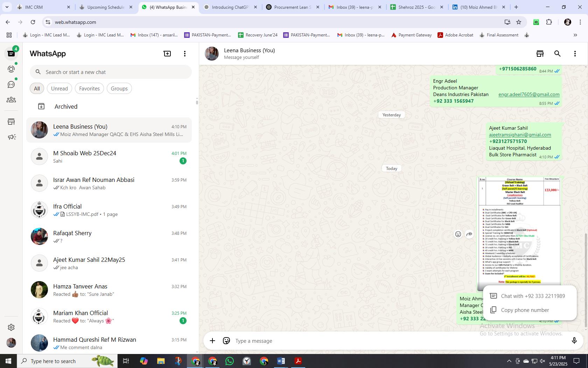Select the All filter chip
The image size is (588, 368).
click(37, 88)
